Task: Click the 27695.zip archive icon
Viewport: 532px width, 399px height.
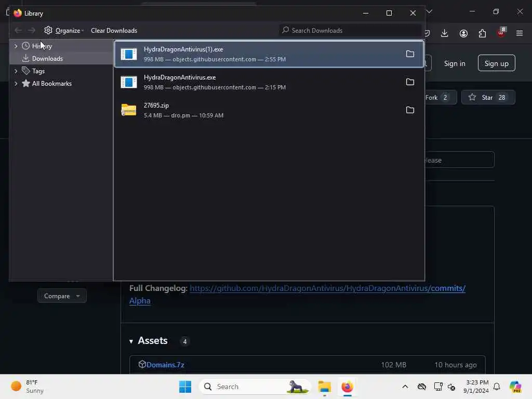Action: coord(129,110)
